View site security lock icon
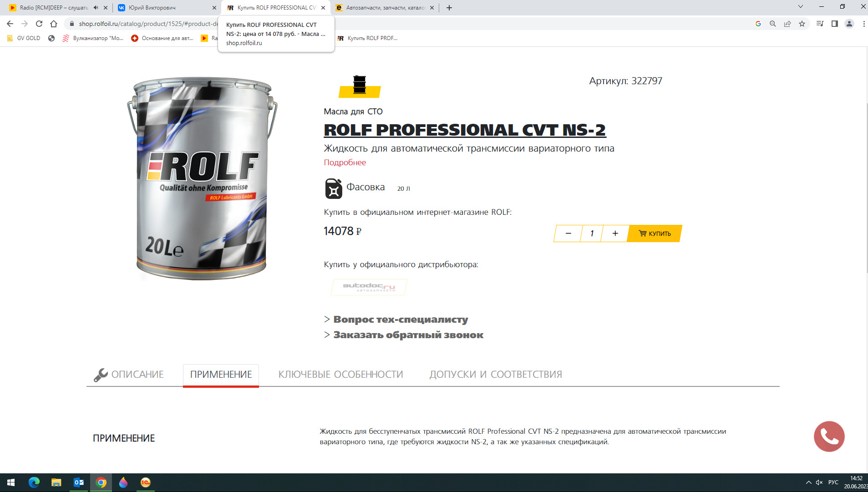The width and height of the screenshot is (868, 492). coord(71,24)
